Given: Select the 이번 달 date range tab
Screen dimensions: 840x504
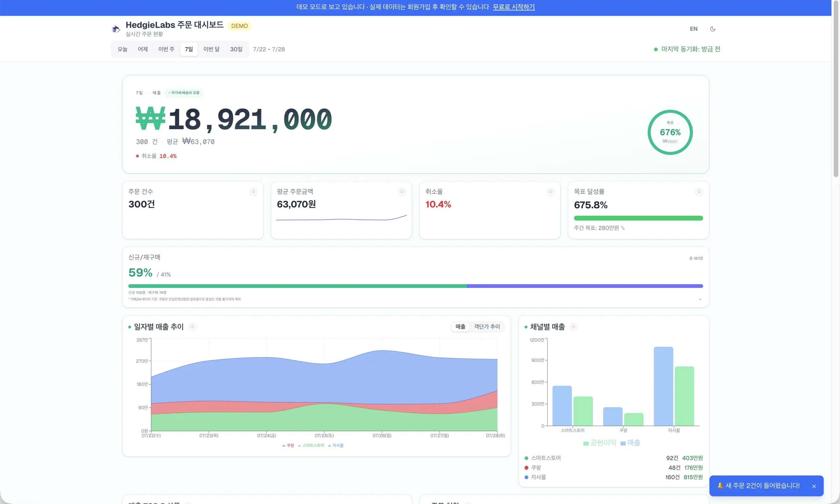Looking at the screenshot, I should [x=211, y=49].
